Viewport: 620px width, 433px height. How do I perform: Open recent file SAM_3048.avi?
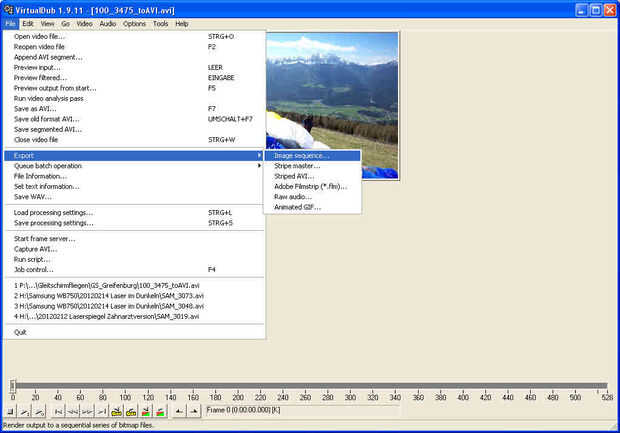point(134,306)
